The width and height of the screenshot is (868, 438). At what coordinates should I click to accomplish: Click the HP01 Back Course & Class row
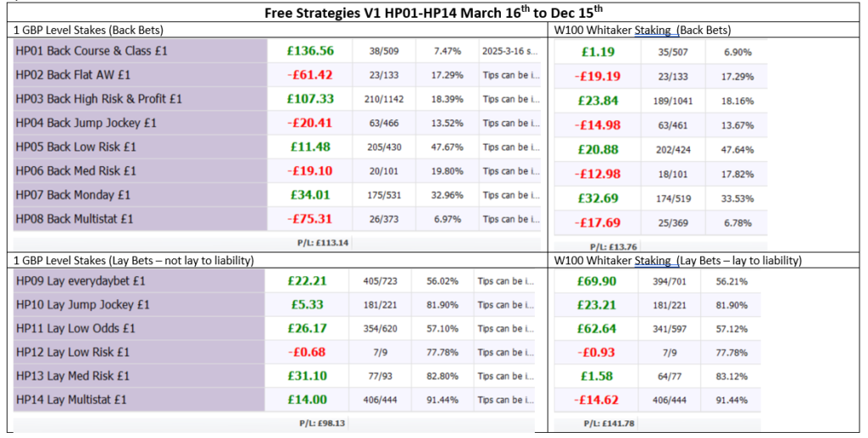92,51
